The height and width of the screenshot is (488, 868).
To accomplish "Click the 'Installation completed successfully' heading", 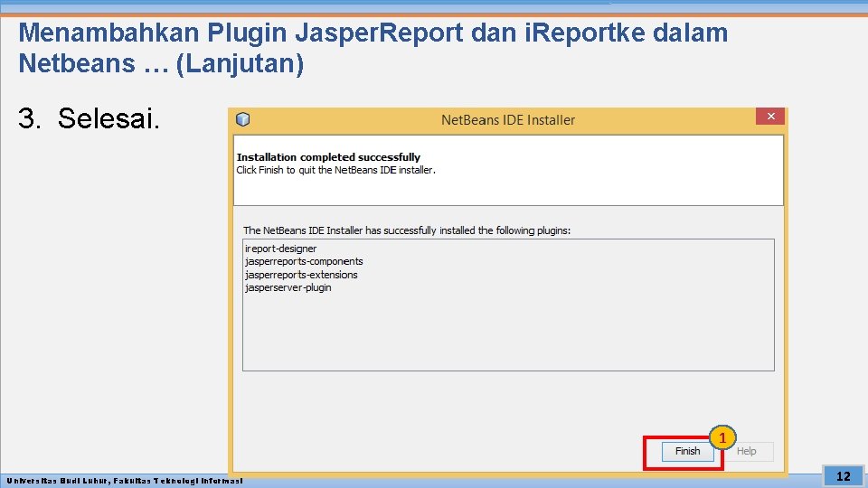I will click(x=328, y=157).
